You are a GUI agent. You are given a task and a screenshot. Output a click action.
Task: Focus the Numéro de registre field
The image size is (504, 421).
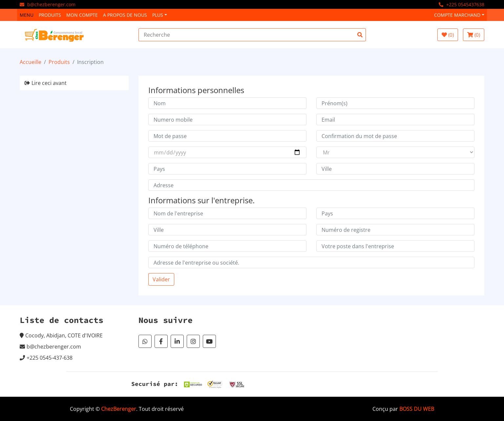tap(395, 230)
